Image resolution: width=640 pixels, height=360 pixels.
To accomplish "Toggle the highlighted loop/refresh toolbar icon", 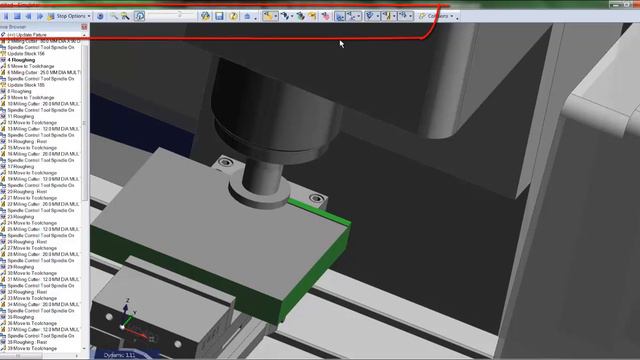I will (x=140, y=16).
